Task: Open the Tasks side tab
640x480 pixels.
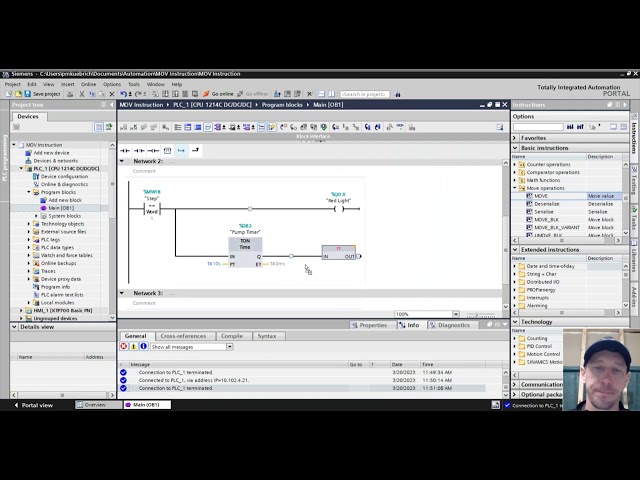Action: [x=634, y=220]
